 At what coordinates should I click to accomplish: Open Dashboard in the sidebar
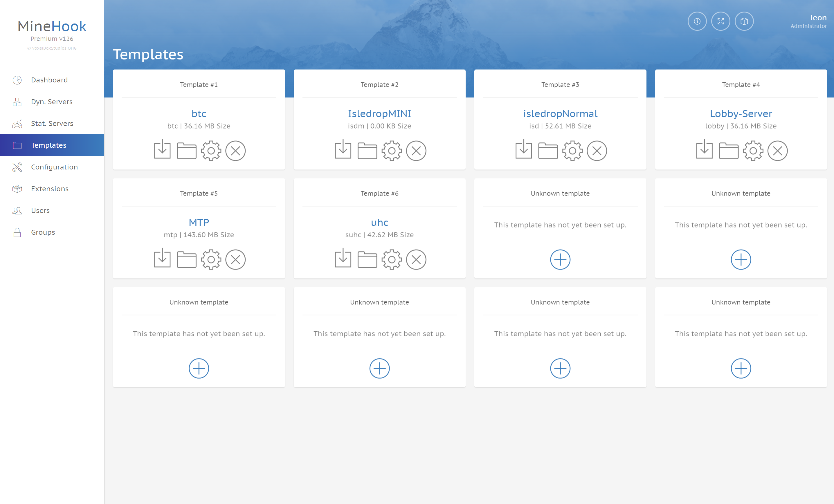49,80
